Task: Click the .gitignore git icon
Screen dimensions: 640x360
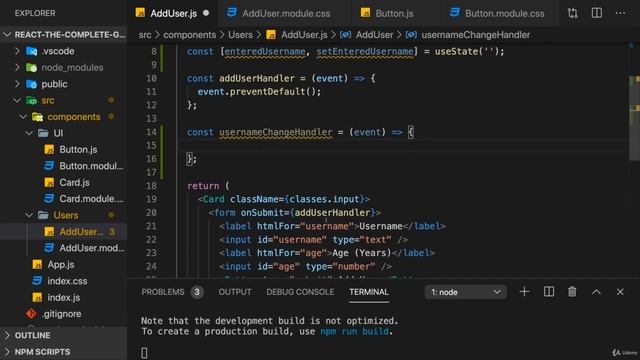Action: point(31,314)
